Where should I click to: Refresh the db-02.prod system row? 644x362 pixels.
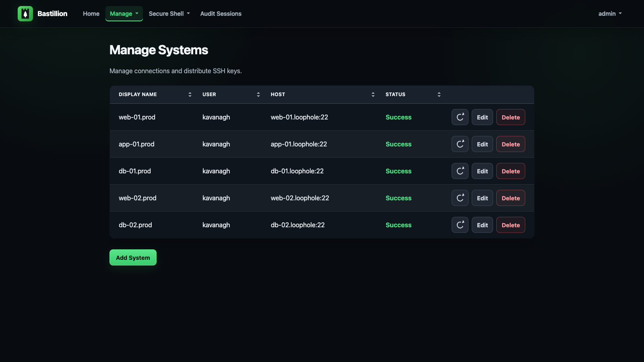tap(460, 225)
